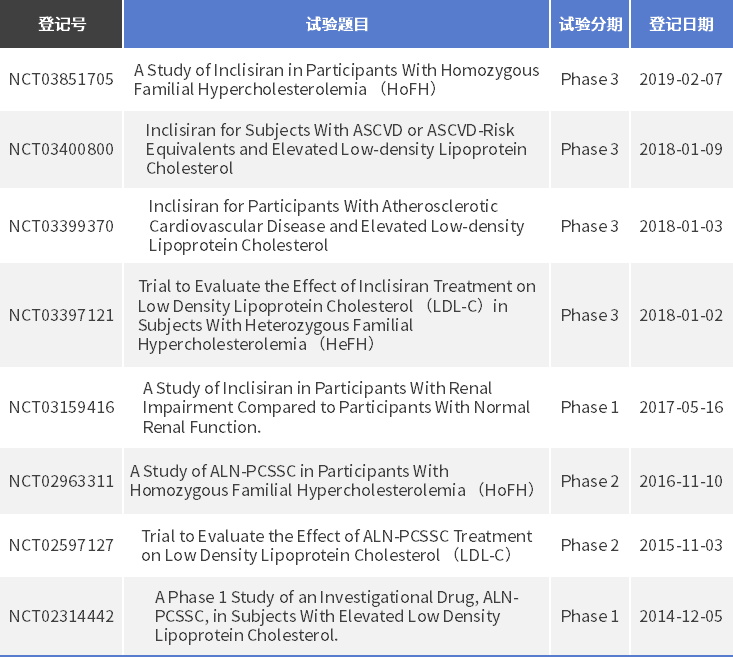Select the date 2019-02-07 cell
Screen dimensions: 733x657
pyautogui.click(x=681, y=80)
